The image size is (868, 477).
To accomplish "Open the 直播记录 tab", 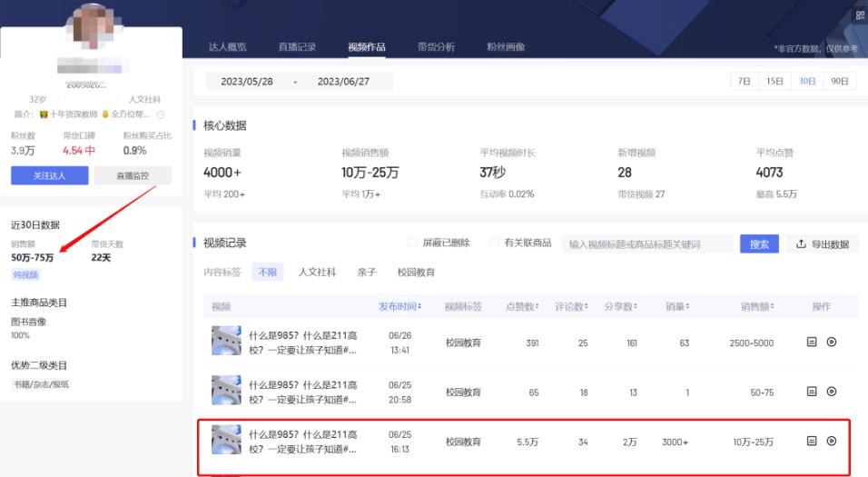I will click(x=296, y=47).
